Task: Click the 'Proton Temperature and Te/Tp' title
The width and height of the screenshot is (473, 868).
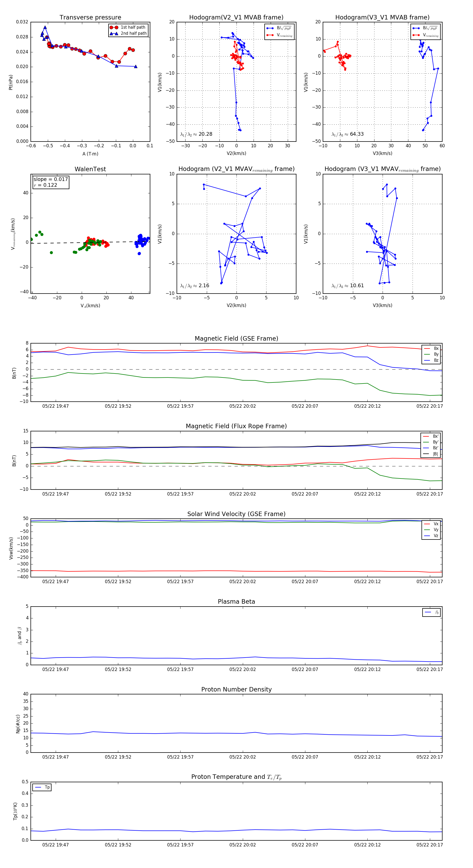Action: tap(236, 777)
